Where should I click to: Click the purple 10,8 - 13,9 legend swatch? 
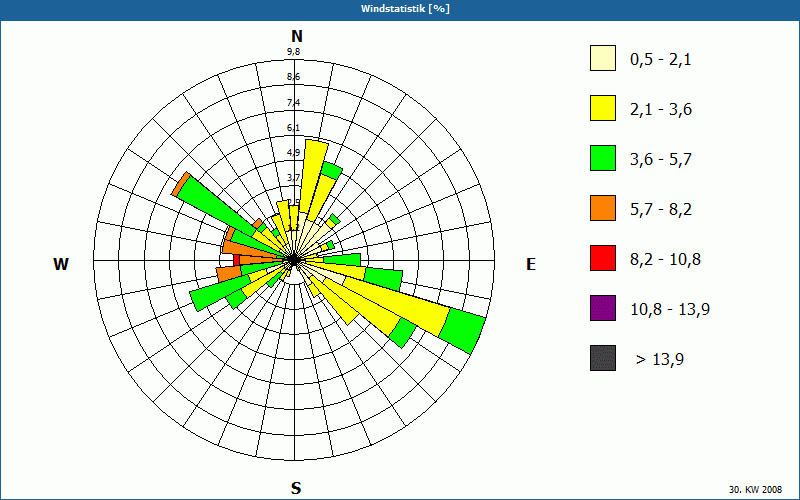coord(603,308)
